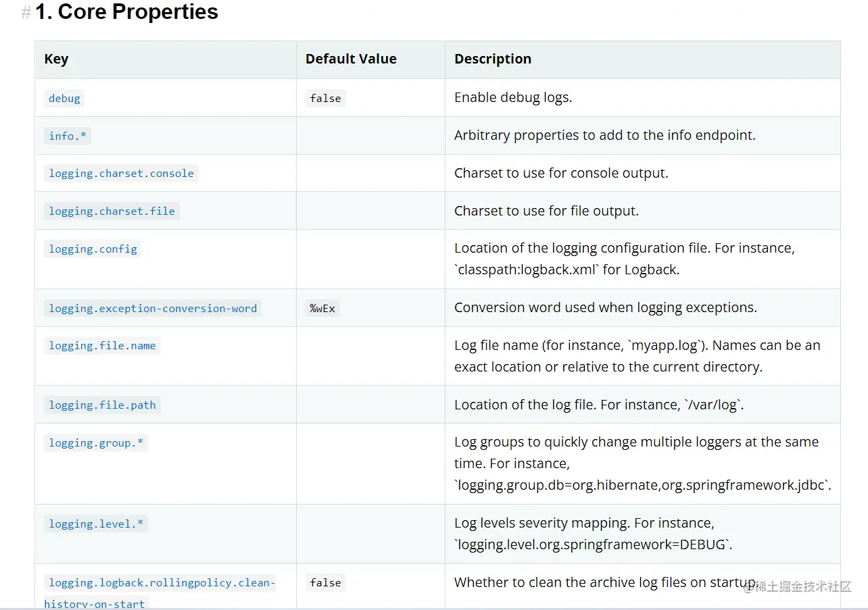Open the info.* property link
Viewport: 868px width, 610px height.
click(x=68, y=136)
